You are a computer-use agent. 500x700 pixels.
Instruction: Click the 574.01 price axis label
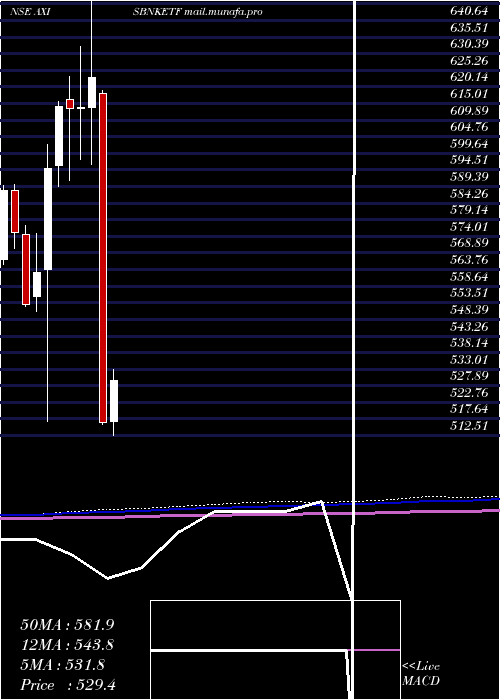click(x=468, y=228)
